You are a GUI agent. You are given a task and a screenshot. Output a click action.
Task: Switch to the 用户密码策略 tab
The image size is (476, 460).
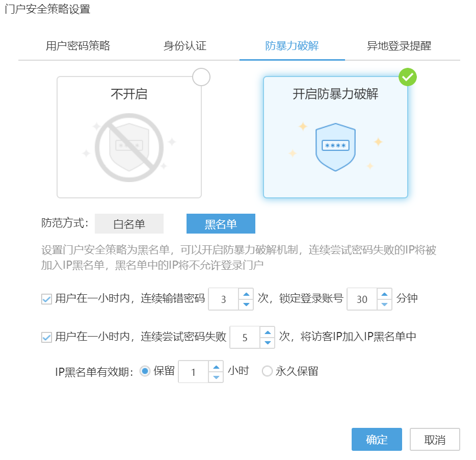78,46
